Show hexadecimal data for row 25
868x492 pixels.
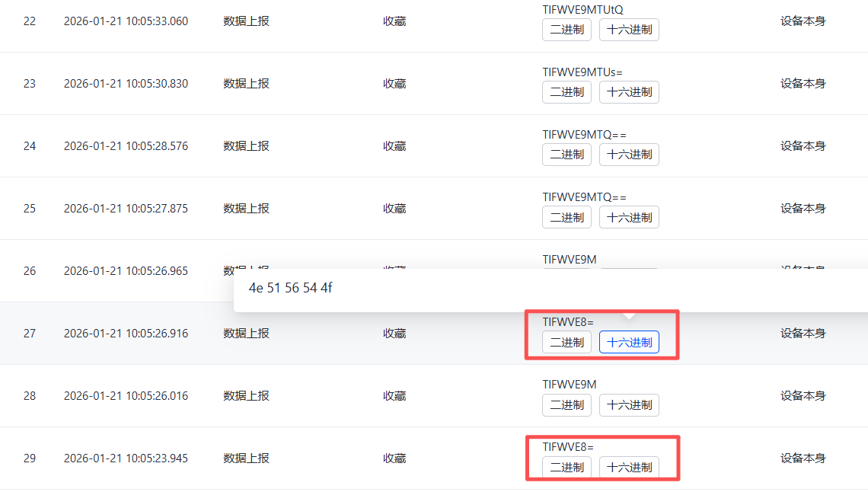click(x=629, y=217)
